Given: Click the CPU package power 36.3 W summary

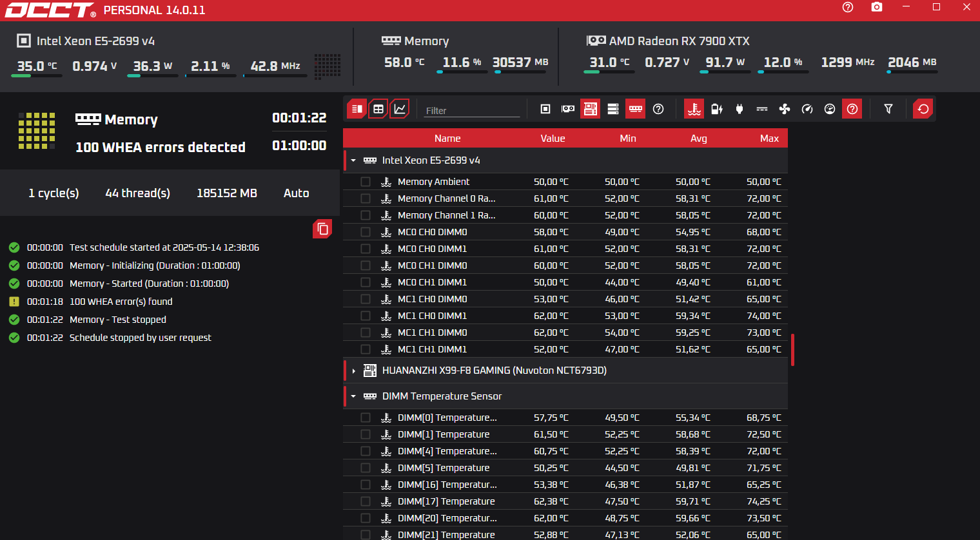Looking at the screenshot, I should click(152, 66).
